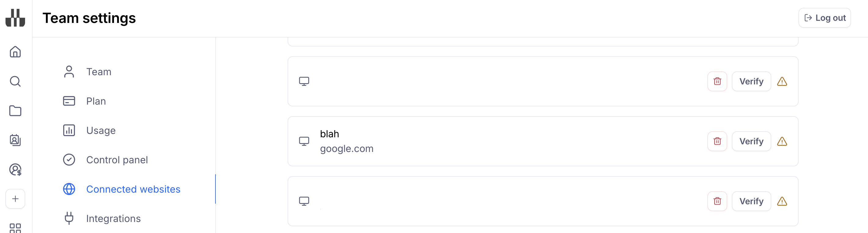
Task: Go to Home via the house icon
Action: click(x=15, y=52)
